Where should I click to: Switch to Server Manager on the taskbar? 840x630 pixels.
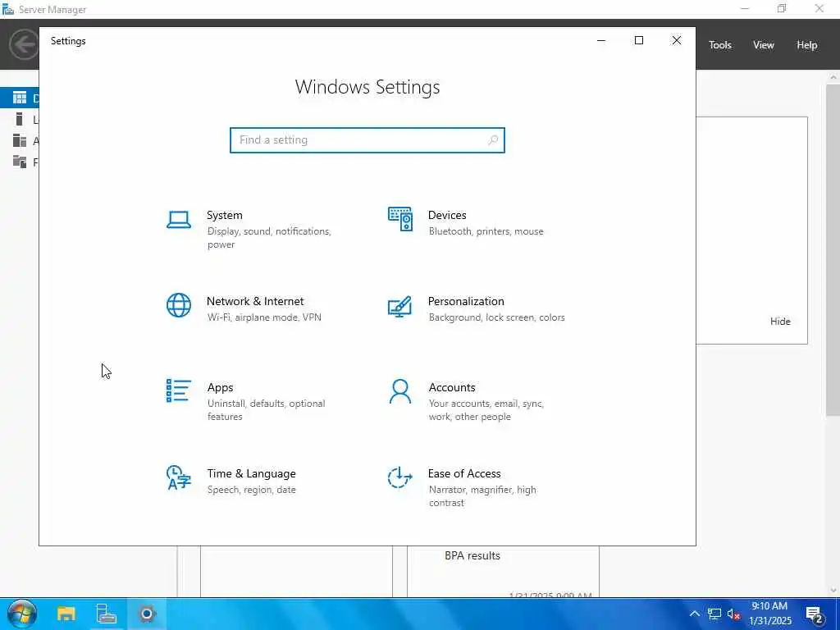pos(106,614)
